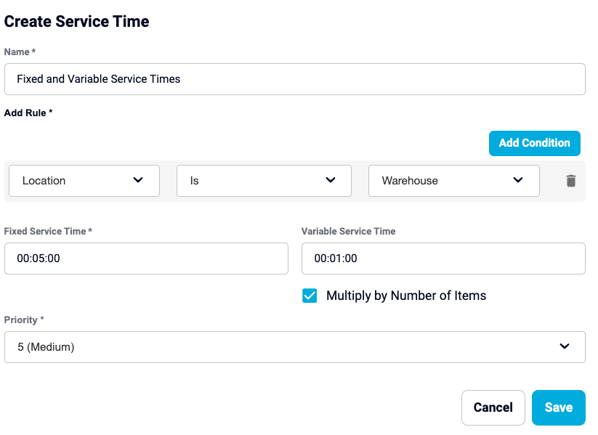Open the Location field dropdown

(84, 181)
